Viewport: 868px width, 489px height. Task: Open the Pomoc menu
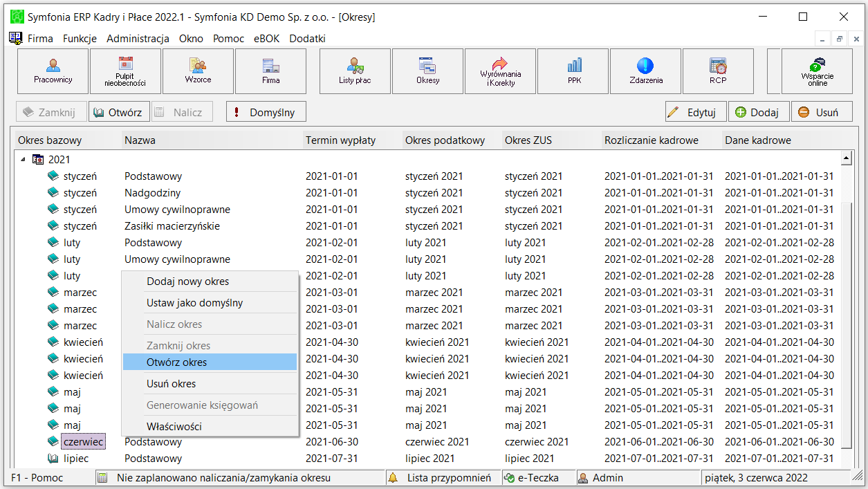(x=228, y=39)
